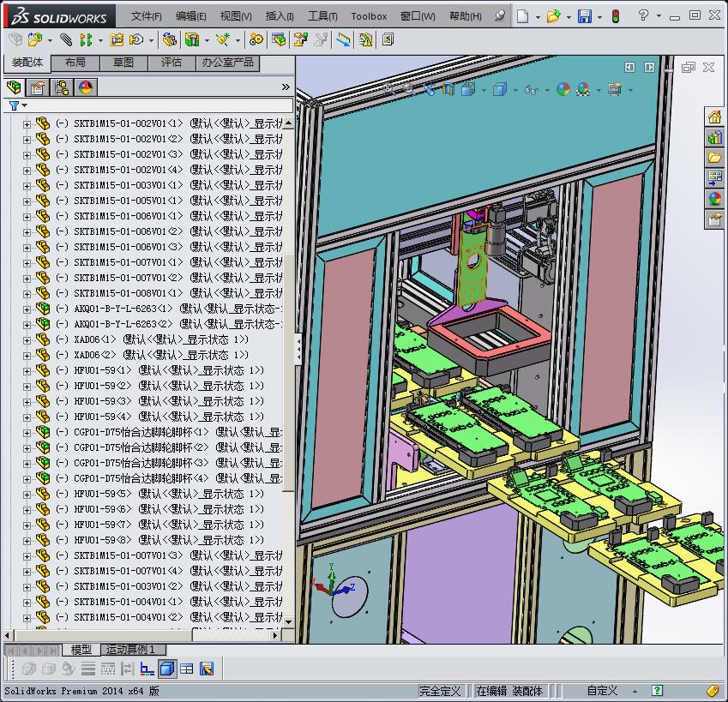The image size is (728, 702).
Task: Switch to the PropertyManager panel tab icon
Action: tap(38, 87)
